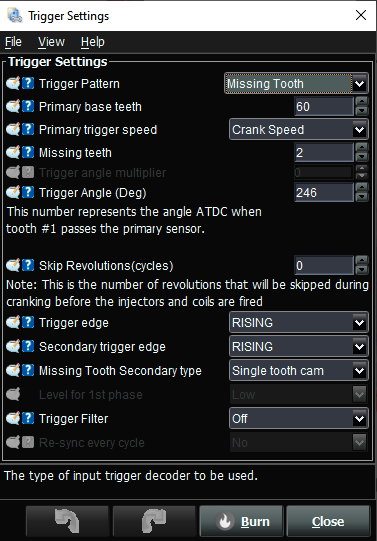Open the View menu

51,42
